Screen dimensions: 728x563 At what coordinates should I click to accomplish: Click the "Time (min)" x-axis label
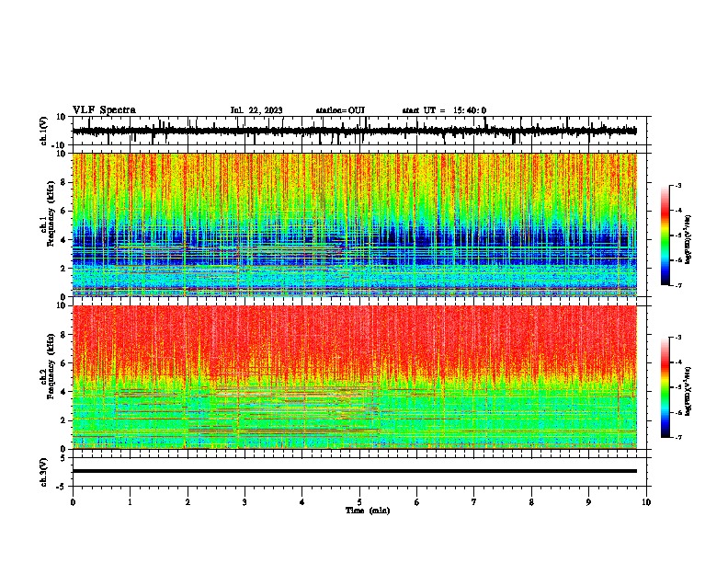click(368, 511)
